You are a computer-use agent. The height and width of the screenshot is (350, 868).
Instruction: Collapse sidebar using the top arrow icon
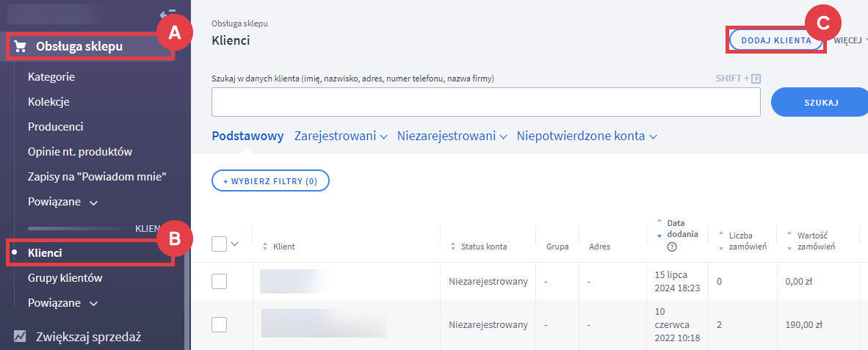click(167, 14)
